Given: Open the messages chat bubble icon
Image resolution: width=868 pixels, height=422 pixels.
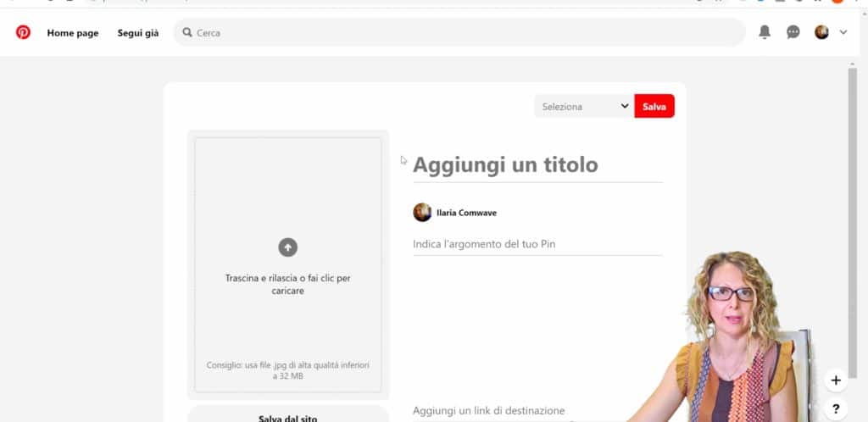Looking at the screenshot, I should pos(793,32).
